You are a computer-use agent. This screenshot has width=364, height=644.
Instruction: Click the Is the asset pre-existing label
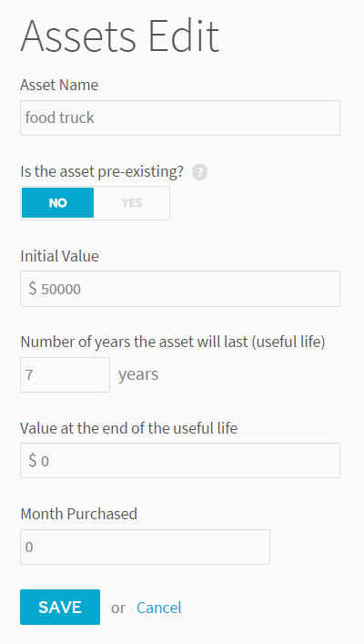[x=102, y=171]
